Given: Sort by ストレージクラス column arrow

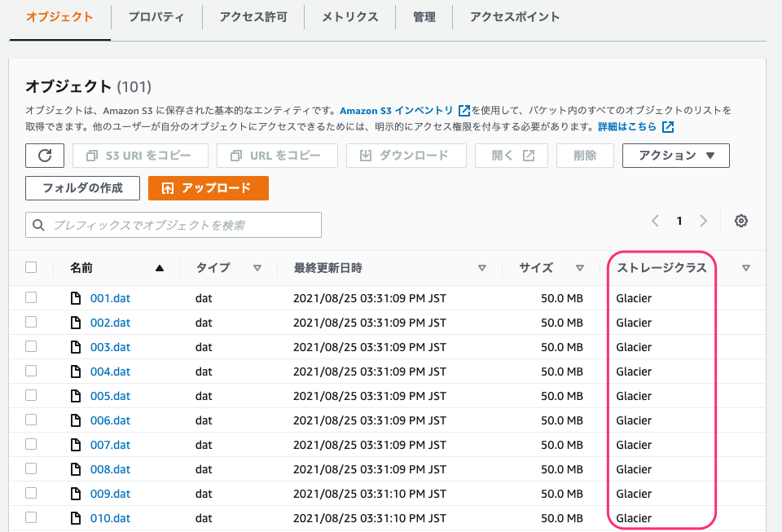Looking at the screenshot, I should click(x=746, y=268).
